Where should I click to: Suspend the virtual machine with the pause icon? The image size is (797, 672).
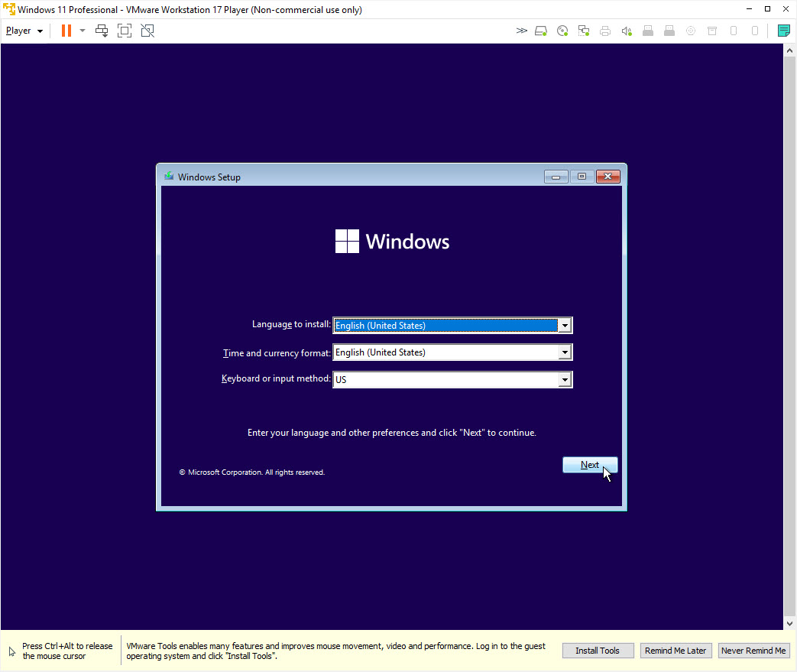pyautogui.click(x=66, y=30)
